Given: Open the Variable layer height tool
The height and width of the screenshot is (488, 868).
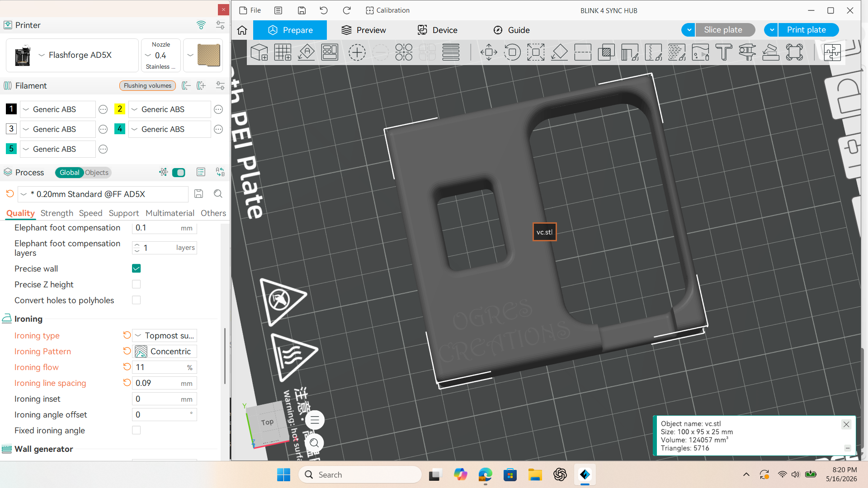Looking at the screenshot, I should [451, 52].
